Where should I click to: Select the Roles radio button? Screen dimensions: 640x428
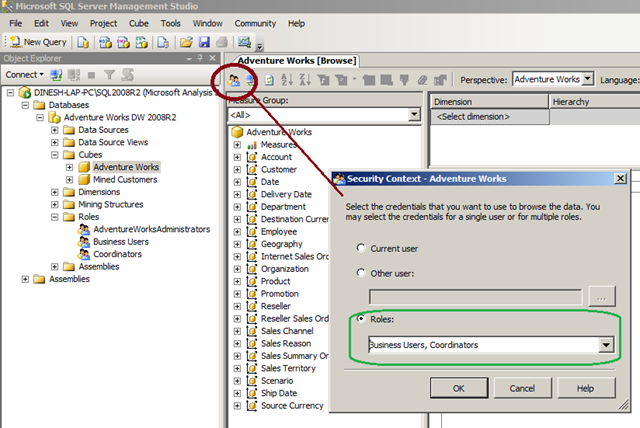pyautogui.click(x=361, y=318)
